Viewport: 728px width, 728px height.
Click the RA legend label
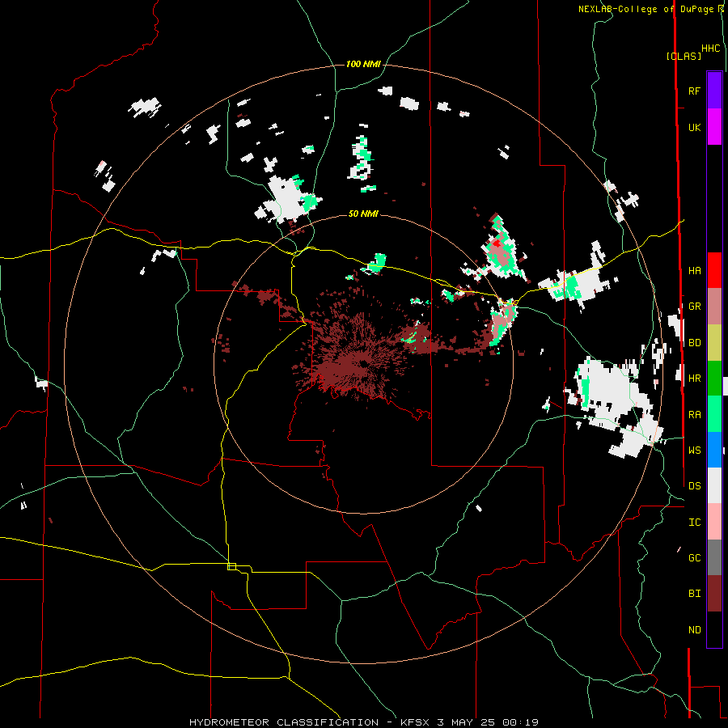coord(694,414)
